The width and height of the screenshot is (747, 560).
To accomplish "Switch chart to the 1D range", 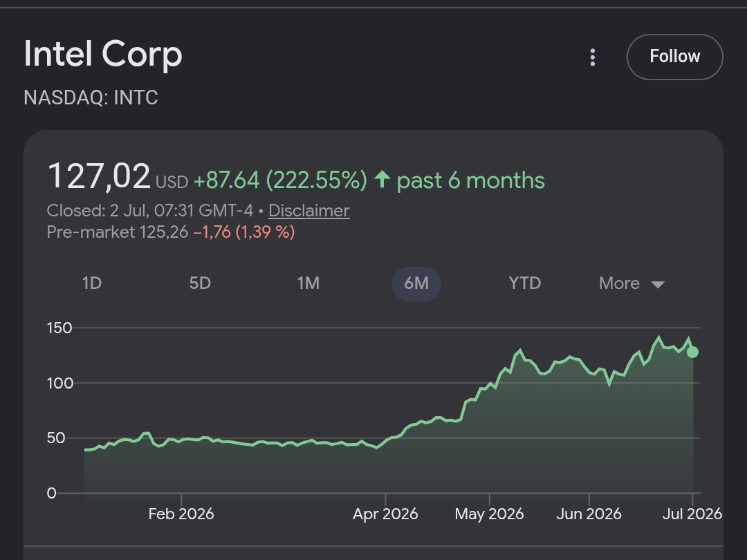I will click(92, 283).
